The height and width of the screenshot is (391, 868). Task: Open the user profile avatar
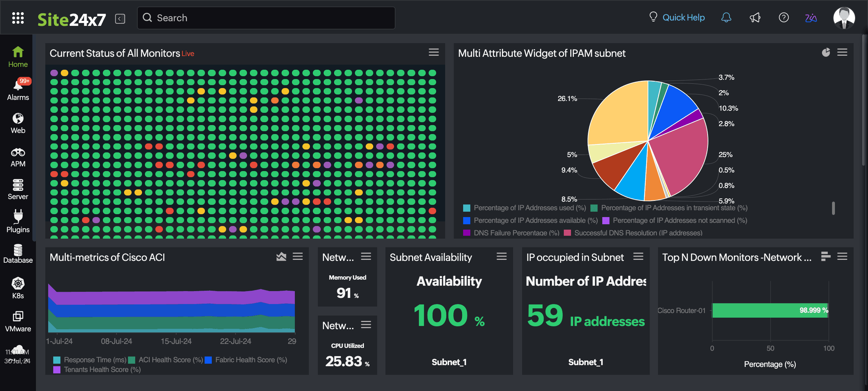(844, 18)
